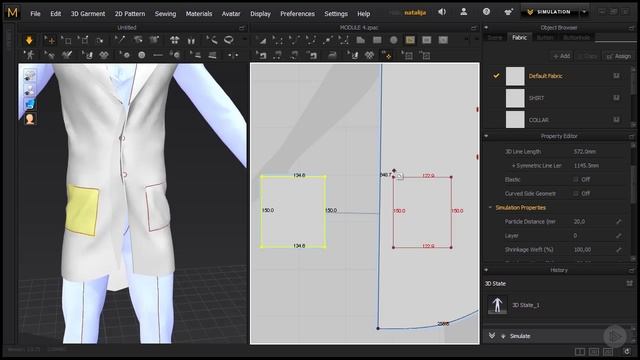Select the 3D State_1 thumbnail
Screen dimensions: 640x360
[x=497, y=304]
